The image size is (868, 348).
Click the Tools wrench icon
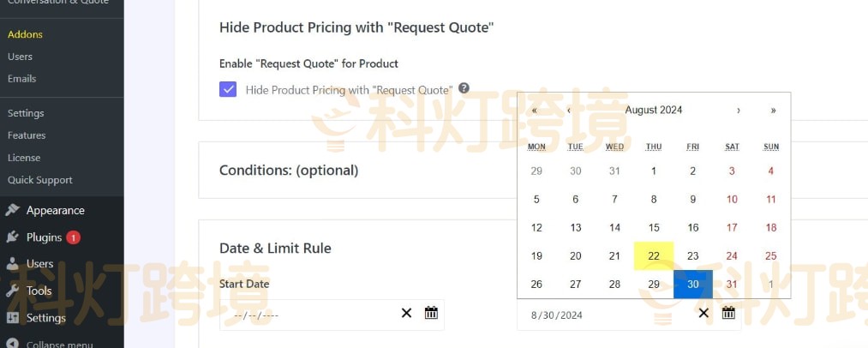tap(12, 291)
